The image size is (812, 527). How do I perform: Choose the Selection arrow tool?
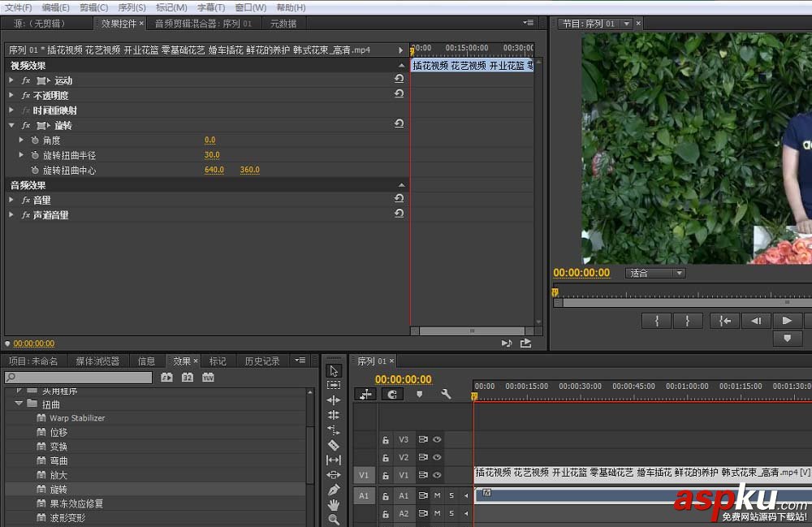click(334, 370)
